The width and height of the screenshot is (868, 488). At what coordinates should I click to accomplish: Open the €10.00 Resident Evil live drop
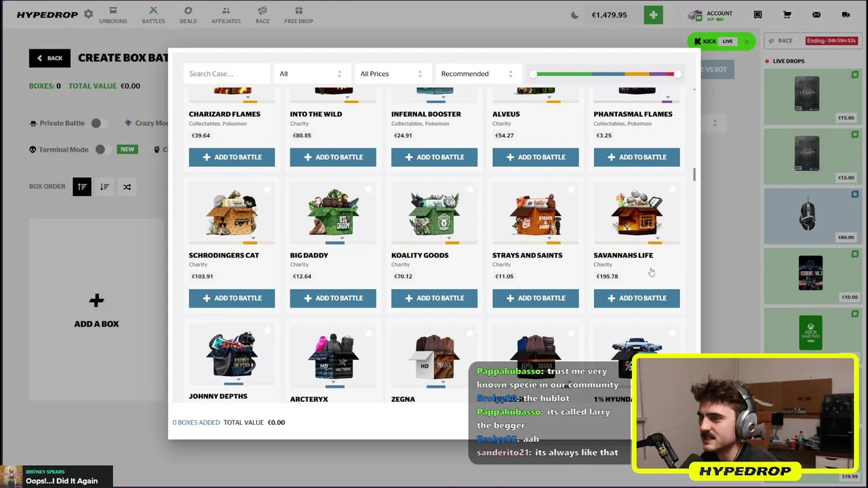coord(812,276)
